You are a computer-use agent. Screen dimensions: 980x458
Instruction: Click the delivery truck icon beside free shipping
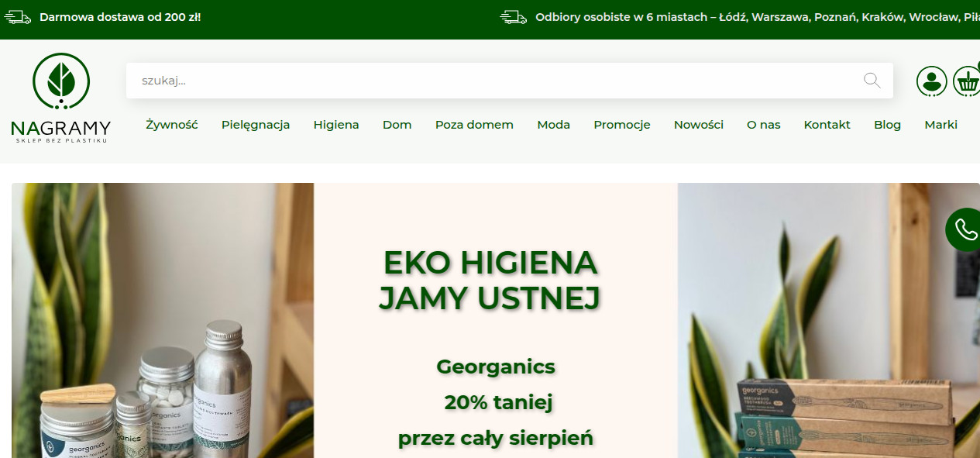point(17,17)
